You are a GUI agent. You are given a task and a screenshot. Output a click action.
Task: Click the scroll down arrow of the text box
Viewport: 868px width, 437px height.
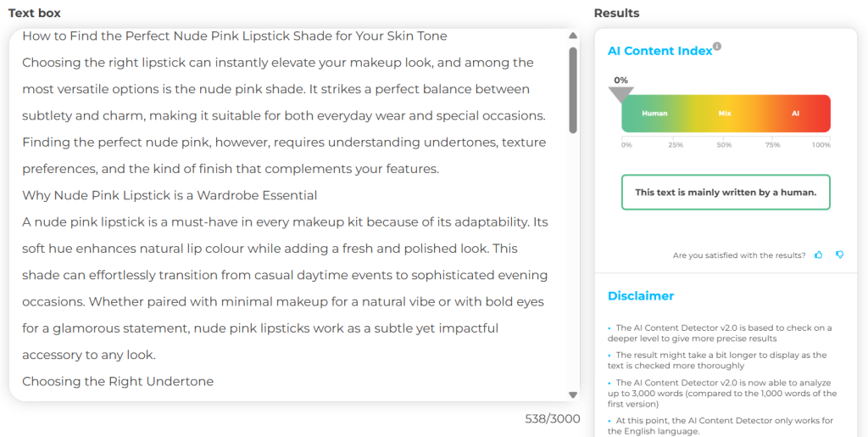573,395
